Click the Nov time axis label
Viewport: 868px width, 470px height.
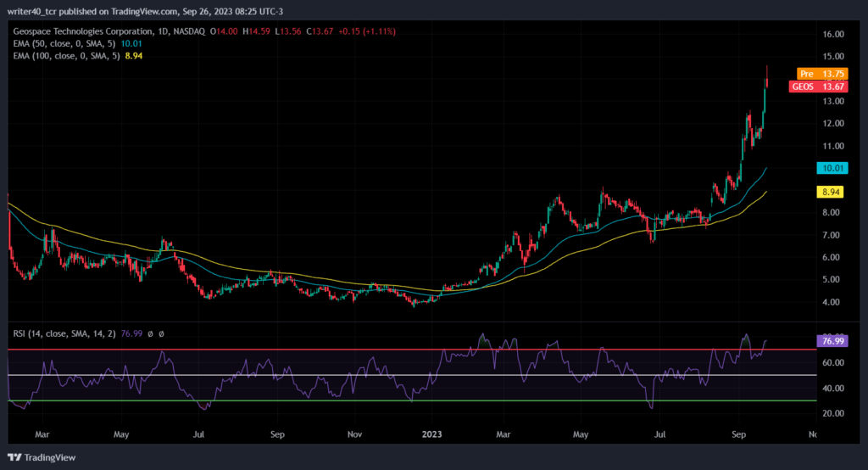[x=355, y=434]
